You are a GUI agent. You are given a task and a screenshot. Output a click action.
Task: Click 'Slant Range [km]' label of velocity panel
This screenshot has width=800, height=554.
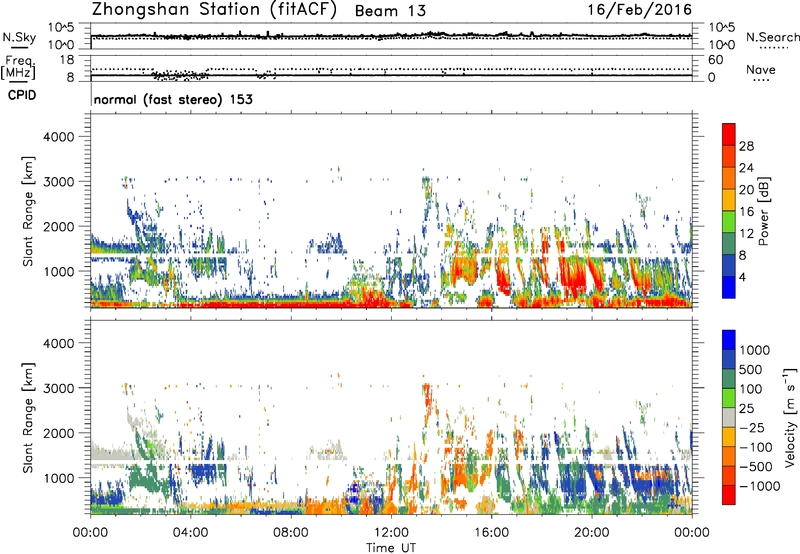[28, 418]
